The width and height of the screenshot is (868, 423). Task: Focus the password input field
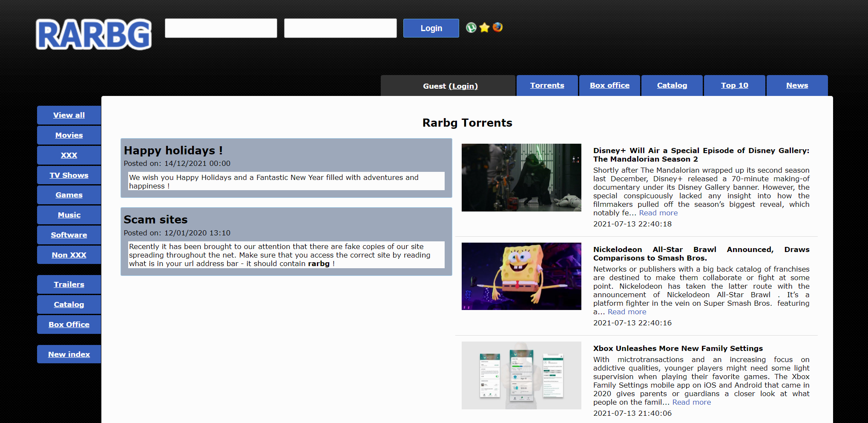point(340,28)
